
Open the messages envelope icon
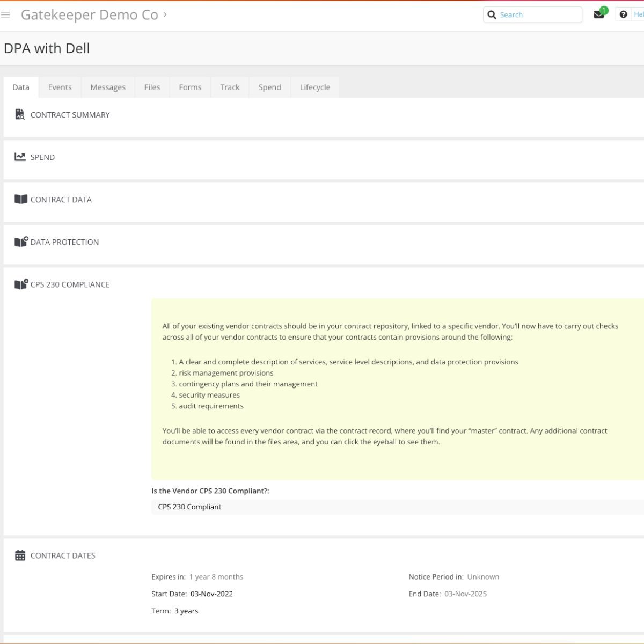(x=598, y=15)
